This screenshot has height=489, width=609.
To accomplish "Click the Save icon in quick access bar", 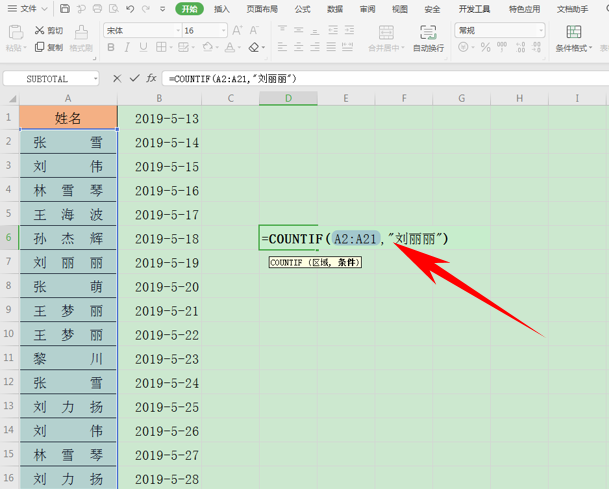I will coord(65,9).
